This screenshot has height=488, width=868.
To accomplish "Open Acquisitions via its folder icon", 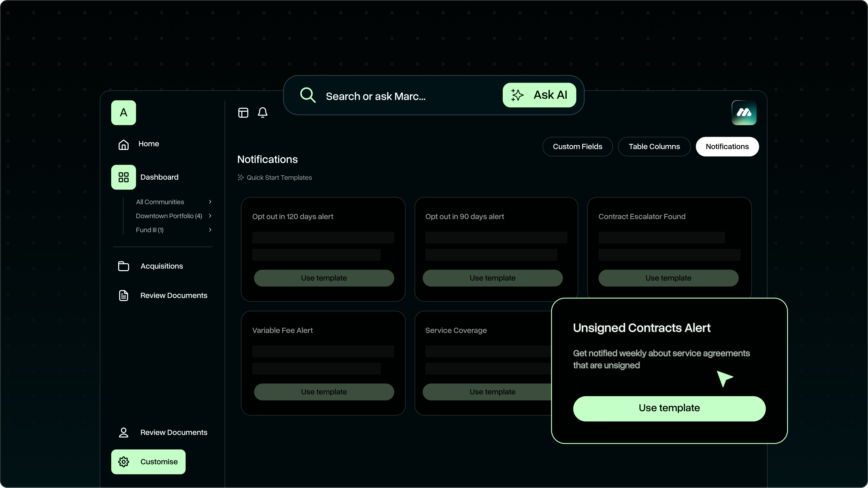I will coord(124,266).
